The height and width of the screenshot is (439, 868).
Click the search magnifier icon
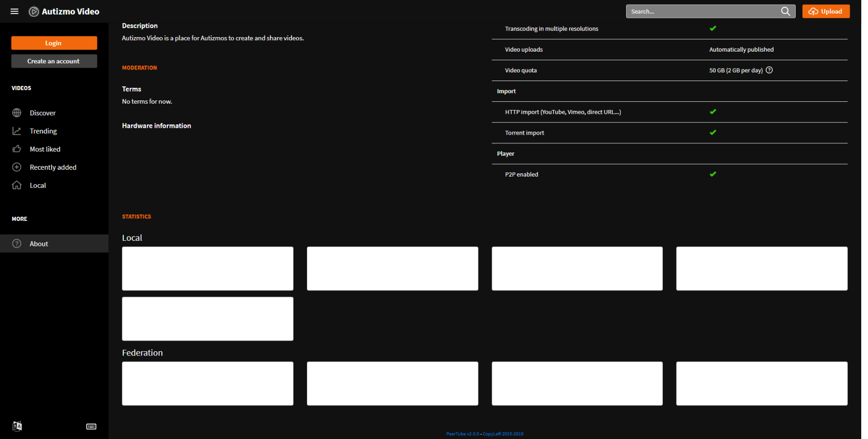pyautogui.click(x=785, y=12)
